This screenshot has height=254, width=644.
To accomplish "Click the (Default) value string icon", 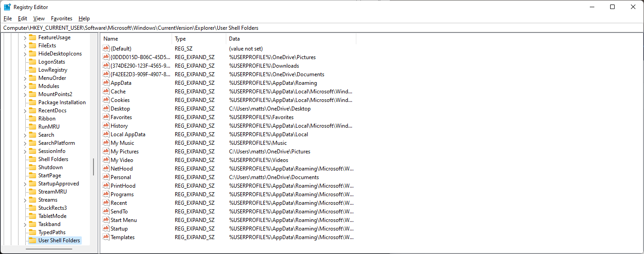I will [x=106, y=48].
